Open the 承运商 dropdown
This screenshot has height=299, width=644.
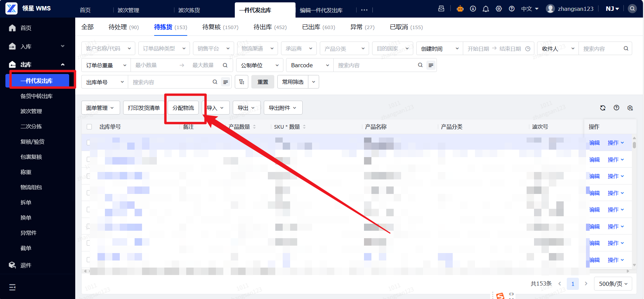coord(299,49)
